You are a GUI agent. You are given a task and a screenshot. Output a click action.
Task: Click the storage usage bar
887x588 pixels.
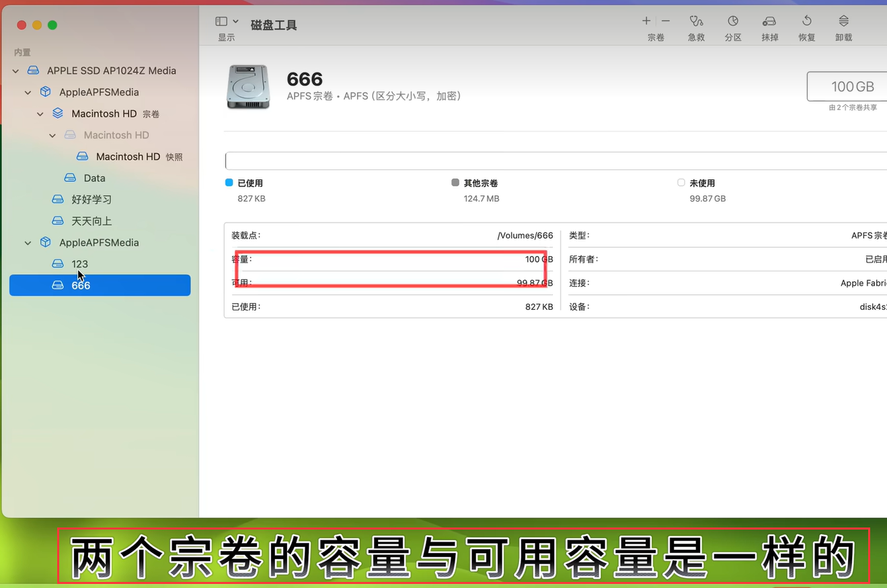[556, 161]
